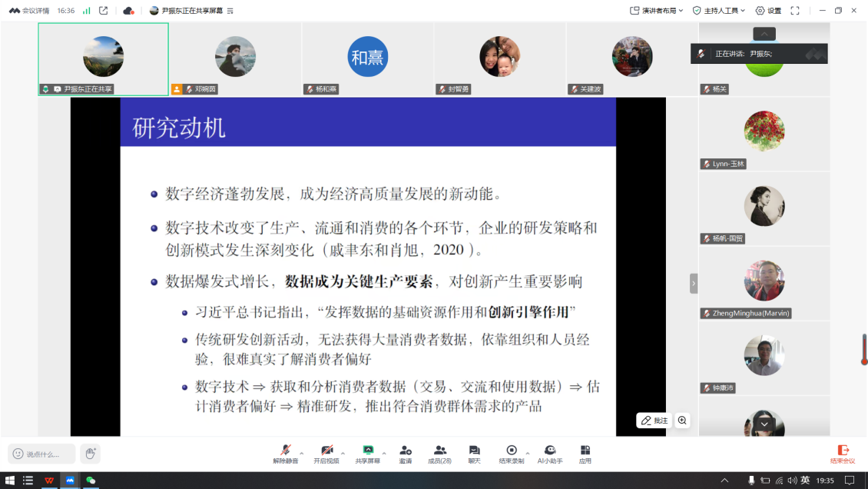868x489 pixels.
Task: Click the raise hand icon
Action: [90, 454]
